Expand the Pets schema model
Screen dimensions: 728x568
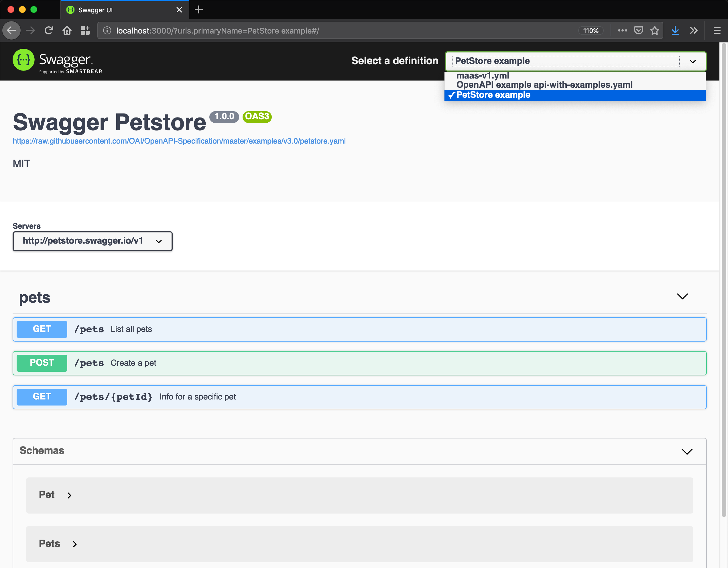359,544
